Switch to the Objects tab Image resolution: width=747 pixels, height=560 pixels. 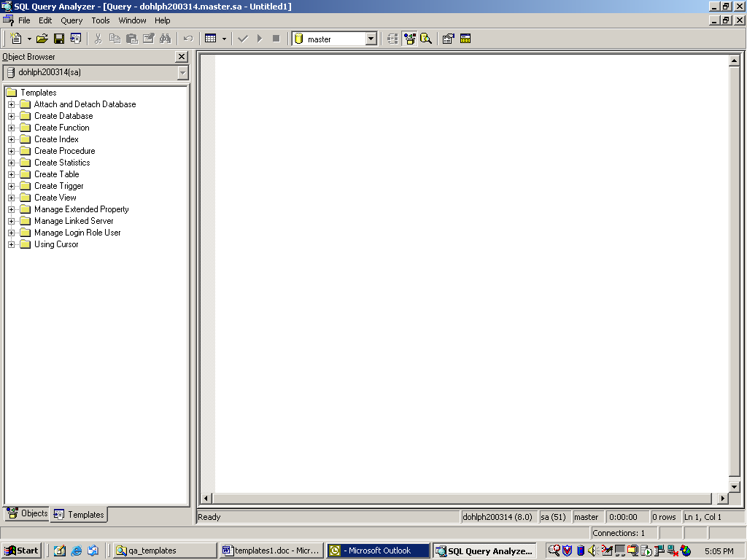(x=27, y=514)
